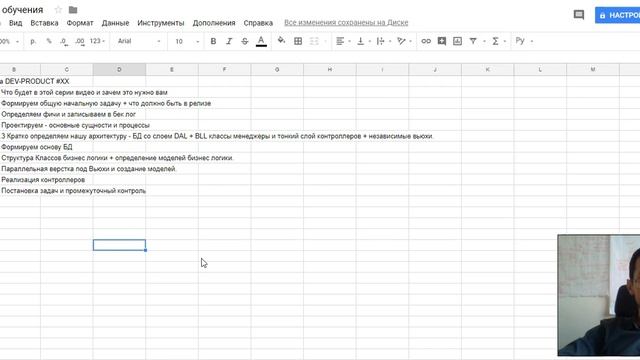The height and width of the screenshot is (360, 640).
Task: Expand the input tools dropdown arrow
Action: click(531, 41)
